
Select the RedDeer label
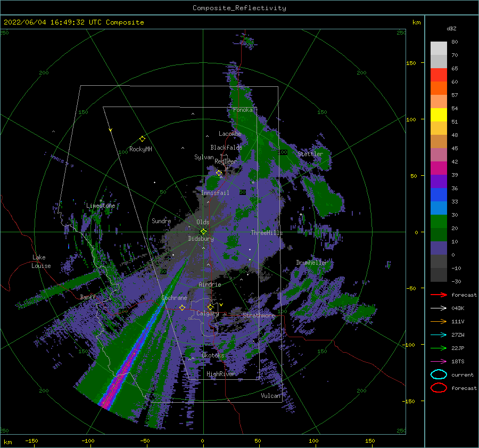pos(226,161)
